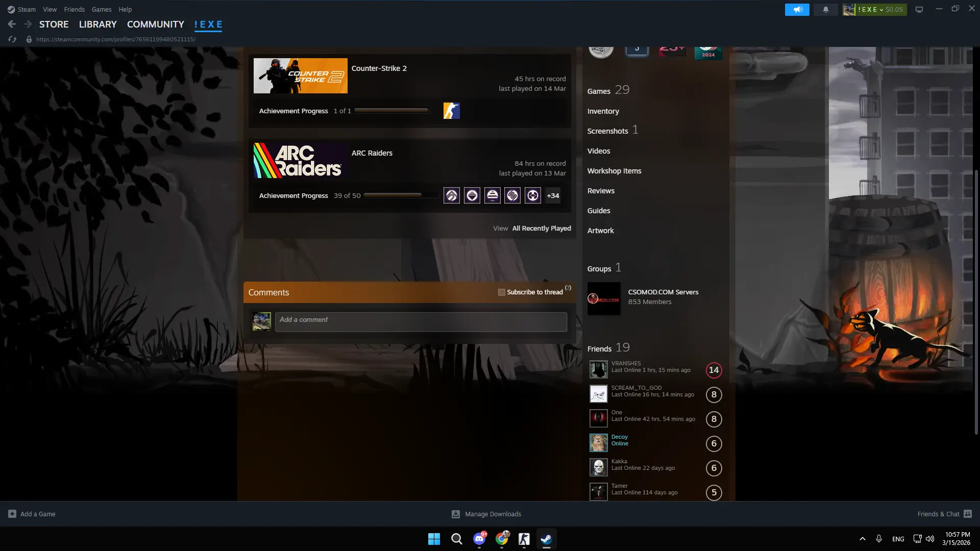
Task: Open the Workshop Items link
Action: (615, 171)
